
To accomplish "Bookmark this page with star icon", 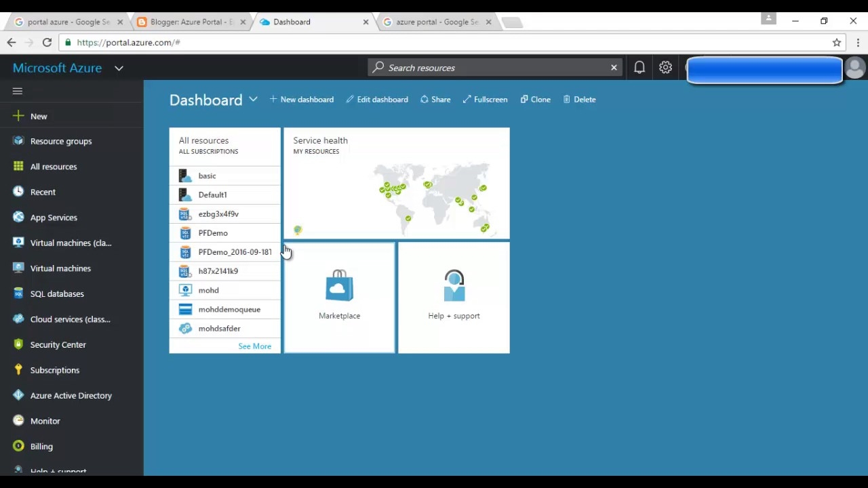I will click(x=837, y=43).
